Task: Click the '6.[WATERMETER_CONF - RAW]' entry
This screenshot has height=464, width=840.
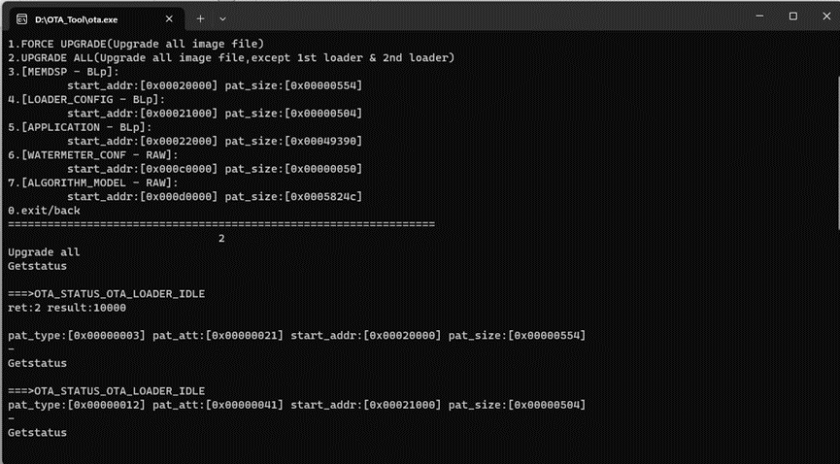Action: point(93,155)
